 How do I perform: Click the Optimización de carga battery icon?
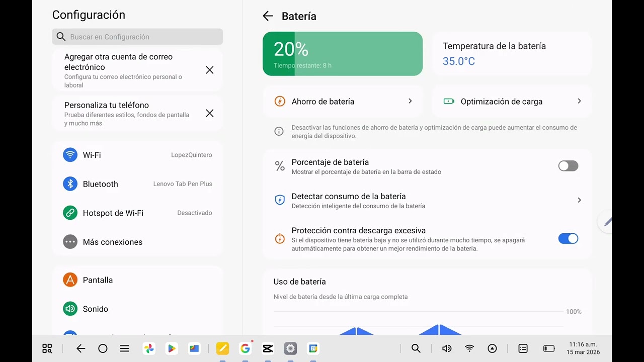pyautogui.click(x=449, y=101)
